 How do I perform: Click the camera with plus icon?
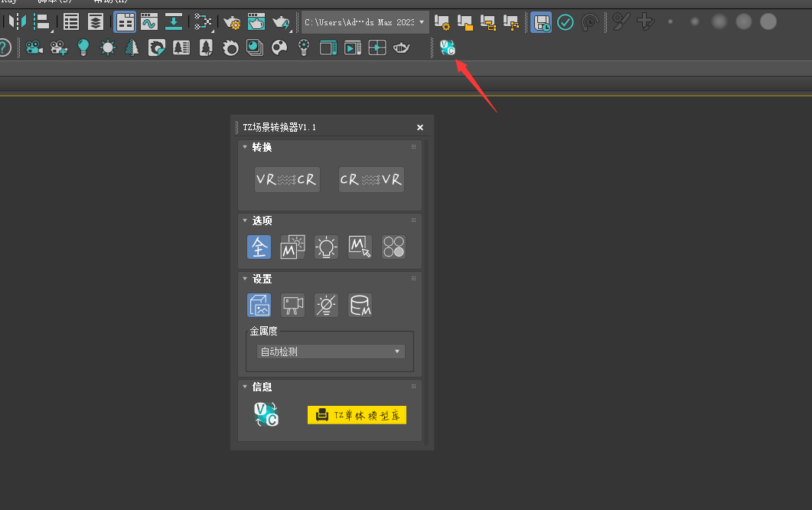[58, 47]
